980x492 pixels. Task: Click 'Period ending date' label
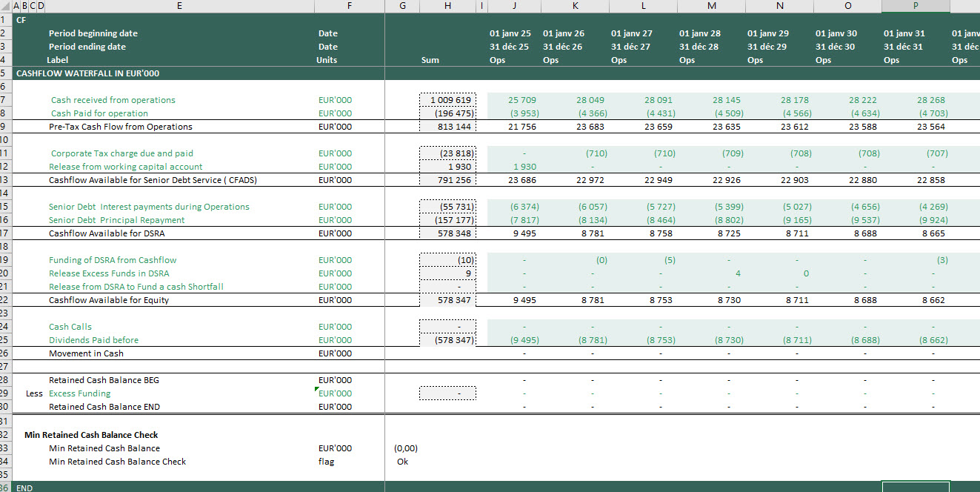click(87, 47)
